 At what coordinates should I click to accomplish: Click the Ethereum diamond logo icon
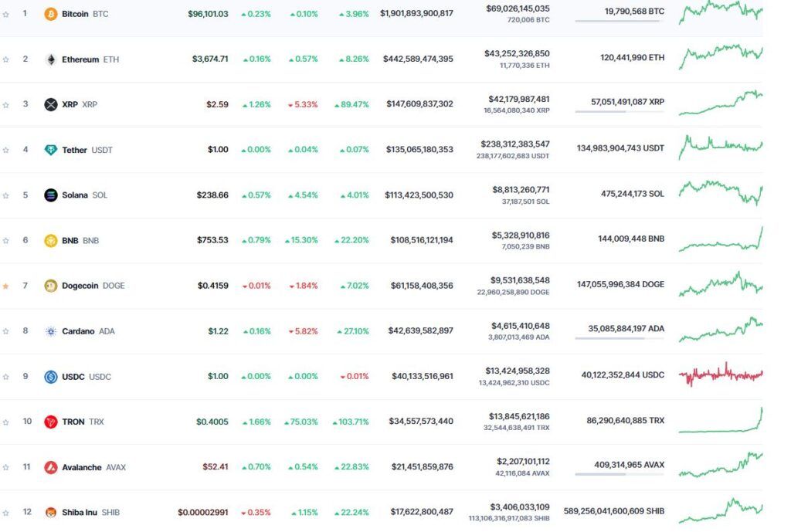tap(51, 59)
